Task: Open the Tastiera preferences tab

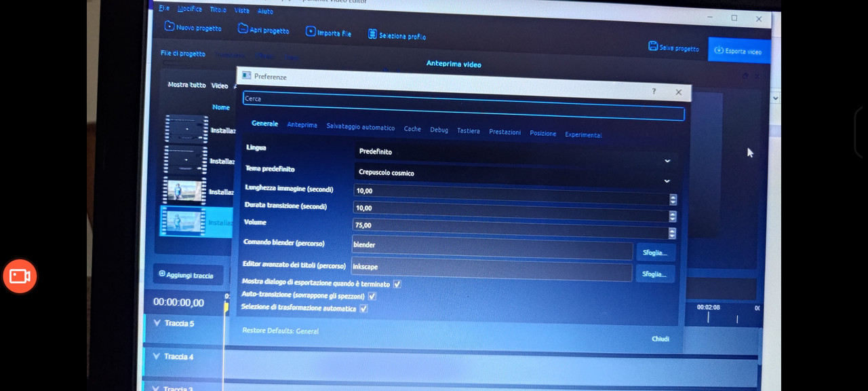Action: point(469,131)
